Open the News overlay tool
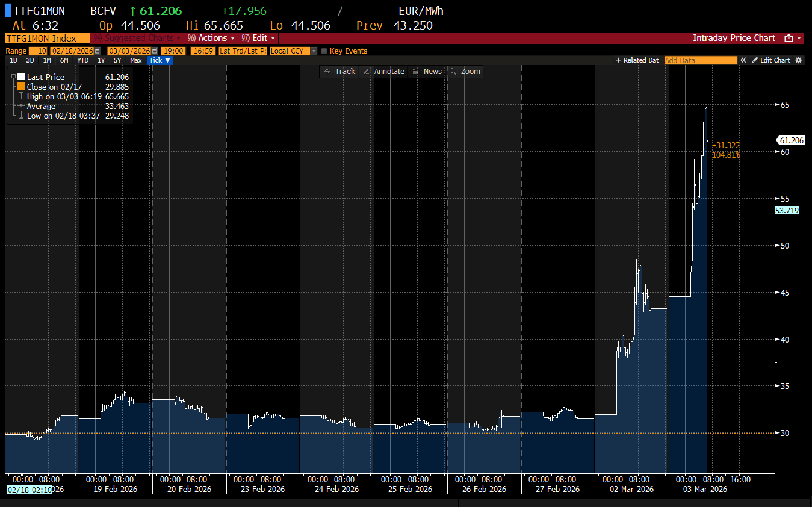The width and height of the screenshot is (812, 507). pyautogui.click(x=427, y=72)
